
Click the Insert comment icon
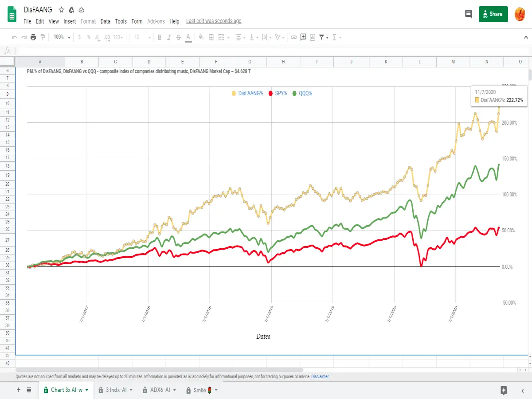tap(303, 37)
